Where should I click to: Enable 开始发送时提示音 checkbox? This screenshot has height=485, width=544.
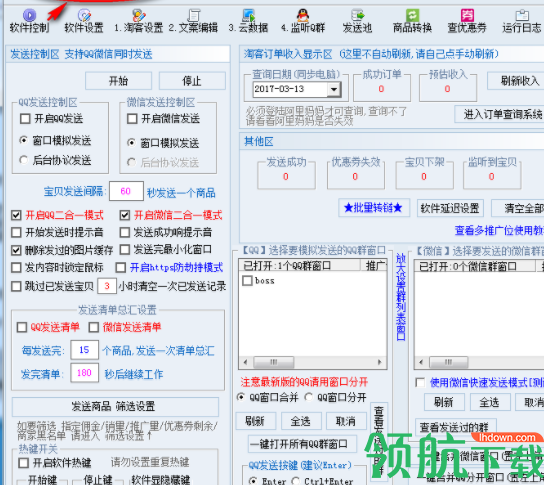[x=16, y=232]
